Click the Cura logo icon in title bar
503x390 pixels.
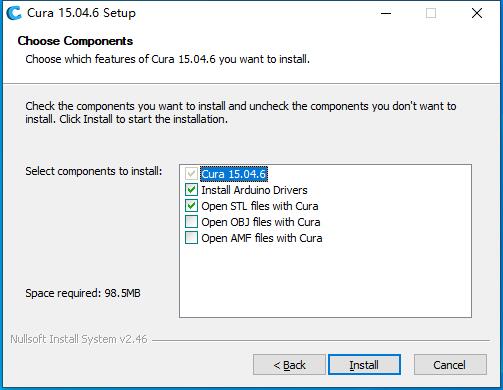coord(14,13)
